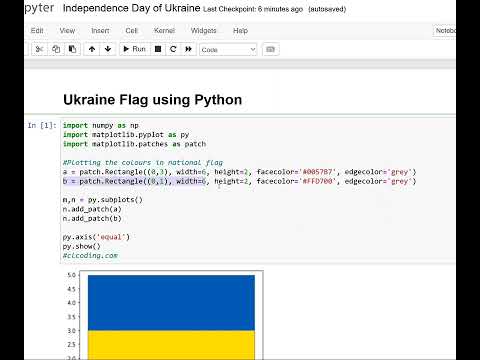Click the py.axis('equal') line
This screenshot has width=480, height=360.
pyautogui.click(x=96, y=237)
